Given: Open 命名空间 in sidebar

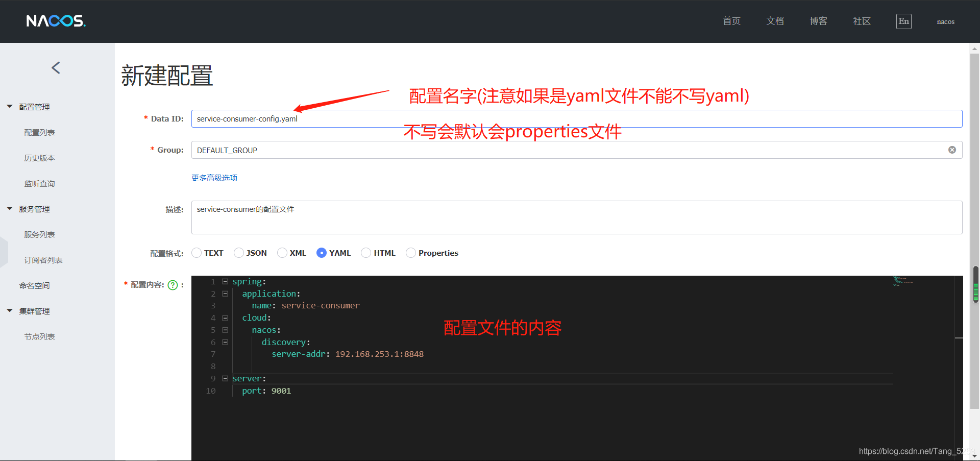Looking at the screenshot, I should pos(34,285).
